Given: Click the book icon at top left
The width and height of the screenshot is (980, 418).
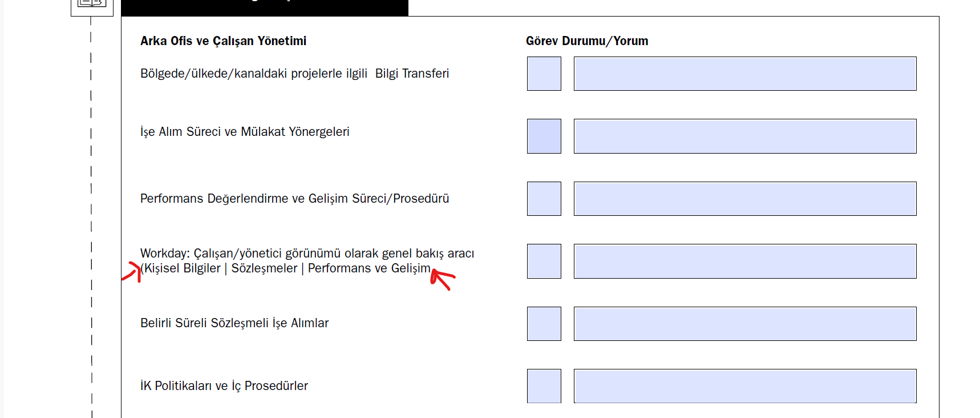Looking at the screenshot, I should [92, 5].
